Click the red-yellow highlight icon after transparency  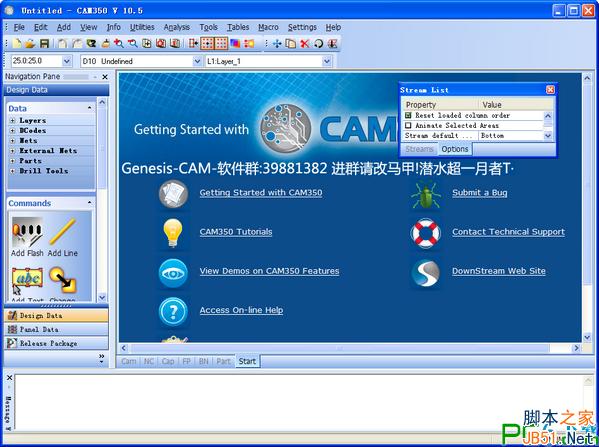pos(249,44)
